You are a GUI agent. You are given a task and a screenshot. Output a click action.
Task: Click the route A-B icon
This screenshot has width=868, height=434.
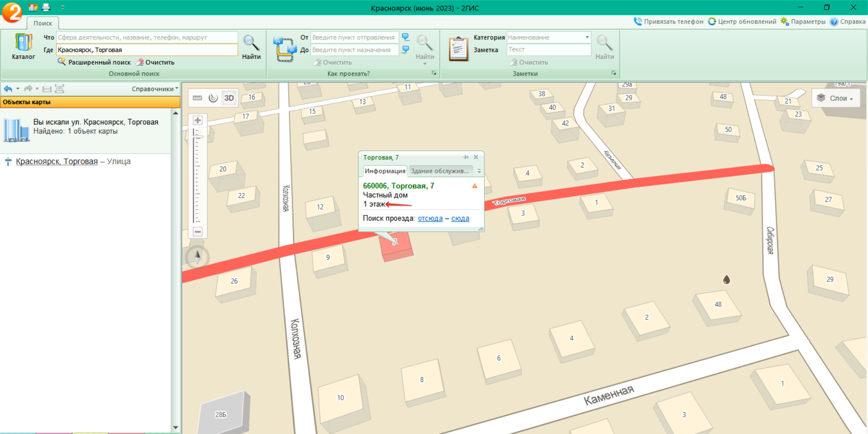(285, 50)
